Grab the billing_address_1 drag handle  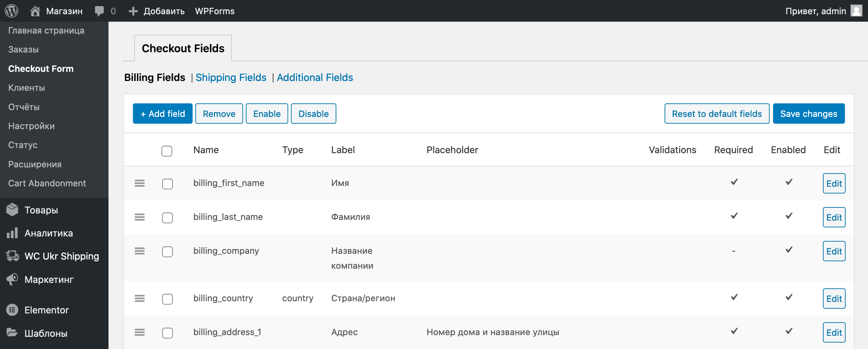(x=140, y=332)
